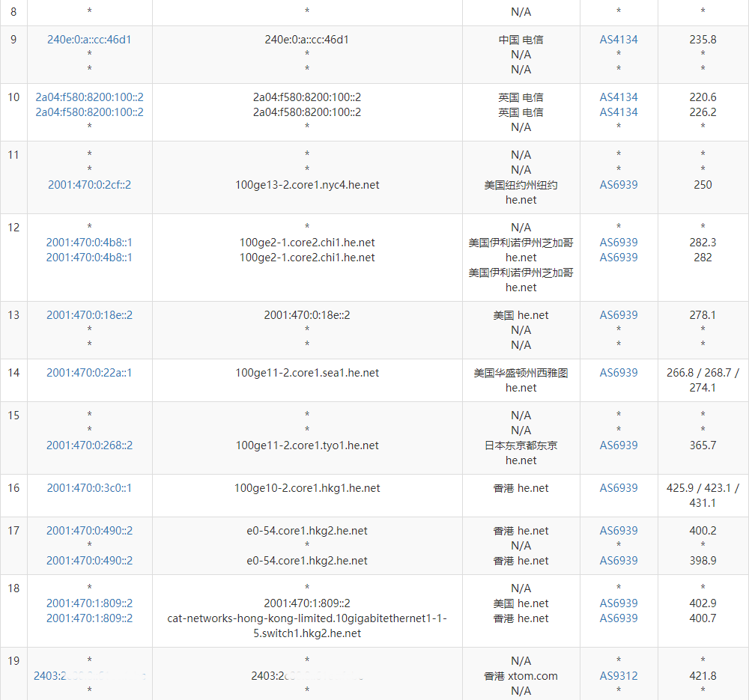Click the 中国 电信 location in hop 9
Screen dimensions: 749x700
(x=521, y=40)
